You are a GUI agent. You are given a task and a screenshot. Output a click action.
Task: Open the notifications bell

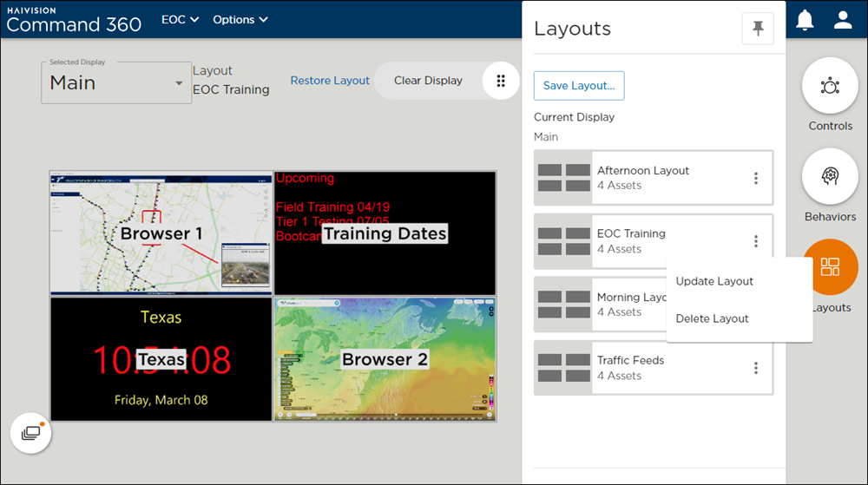tap(806, 20)
